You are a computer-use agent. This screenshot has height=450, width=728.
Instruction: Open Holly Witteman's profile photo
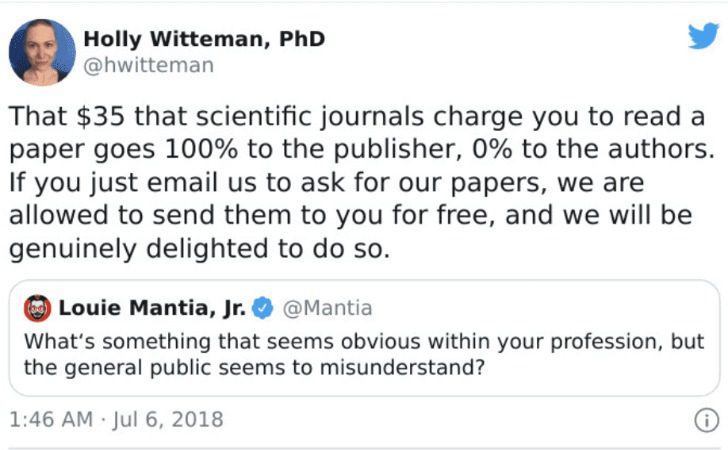point(41,52)
